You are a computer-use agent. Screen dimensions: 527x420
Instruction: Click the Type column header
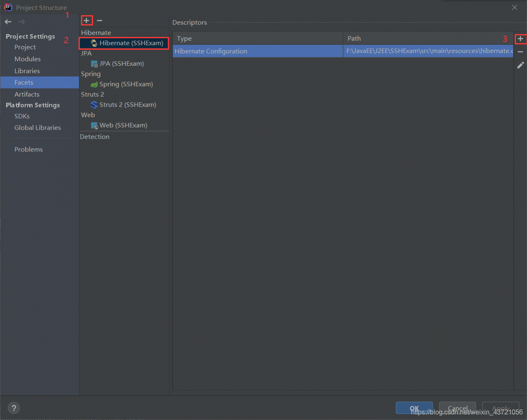pyautogui.click(x=258, y=39)
